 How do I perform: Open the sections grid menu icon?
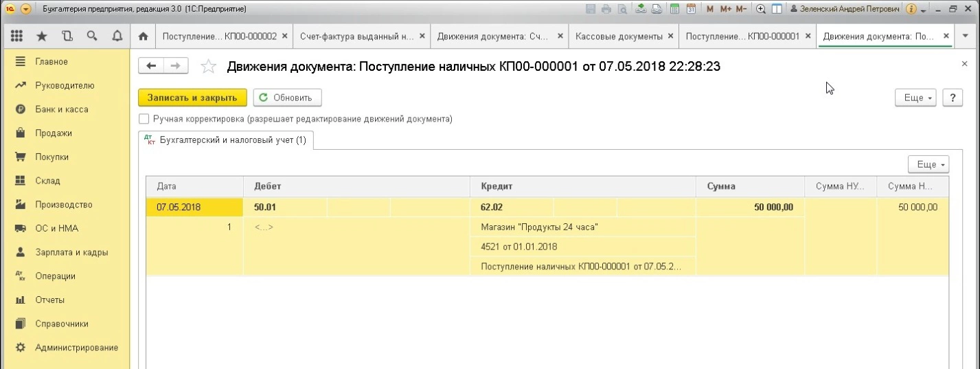17,36
